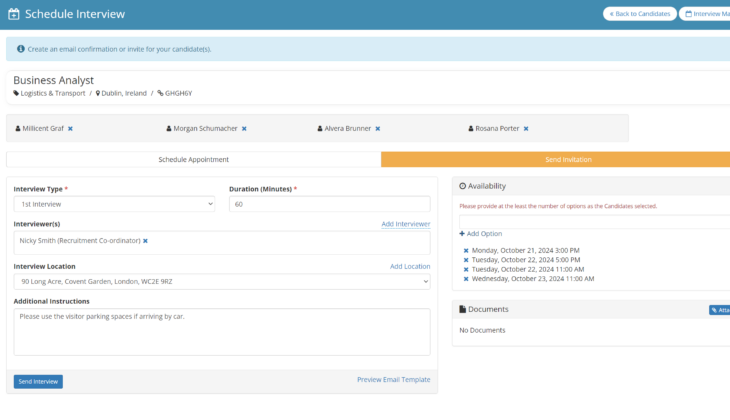The height and width of the screenshot is (420, 730).
Task: Open Preview Email Template link
Action: pyautogui.click(x=393, y=380)
